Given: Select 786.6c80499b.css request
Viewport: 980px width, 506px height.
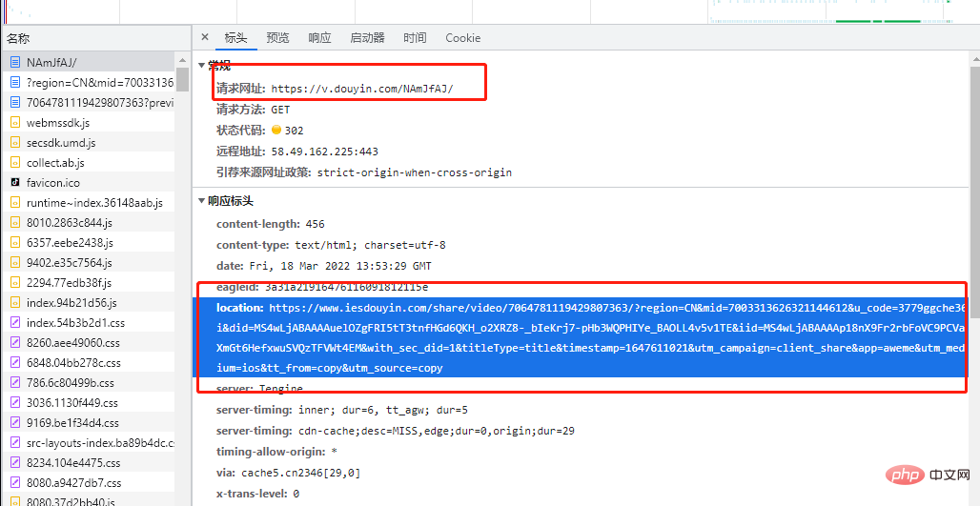Looking at the screenshot, I should click(x=88, y=382).
